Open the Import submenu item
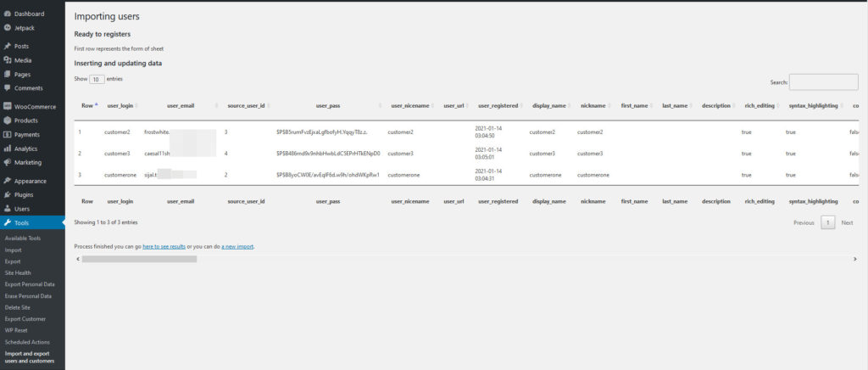This screenshot has width=868, height=370. [13, 249]
